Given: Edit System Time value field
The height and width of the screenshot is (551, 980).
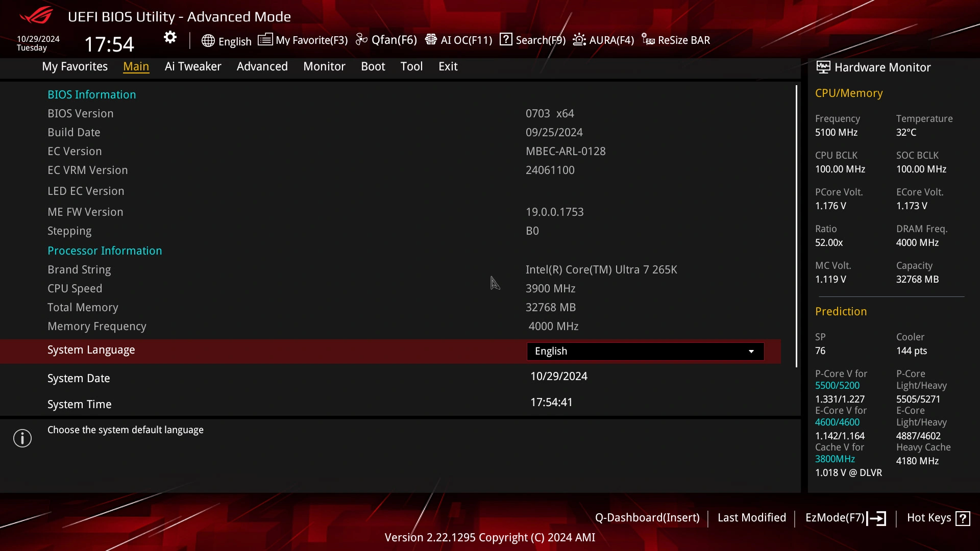Looking at the screenshot, I should (552, 403).
